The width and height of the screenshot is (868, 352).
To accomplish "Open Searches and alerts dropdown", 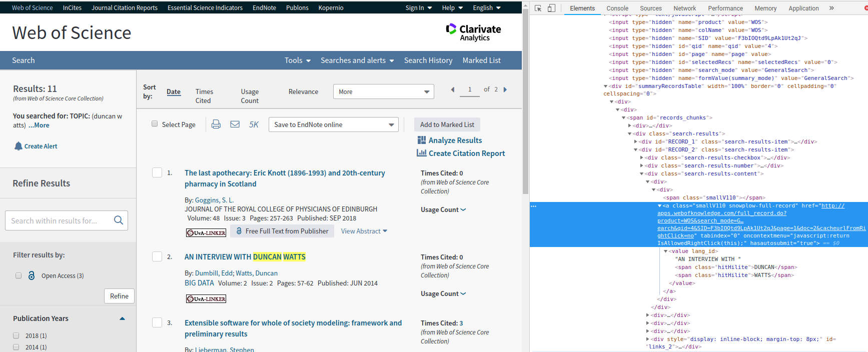I will coord(357,60).
